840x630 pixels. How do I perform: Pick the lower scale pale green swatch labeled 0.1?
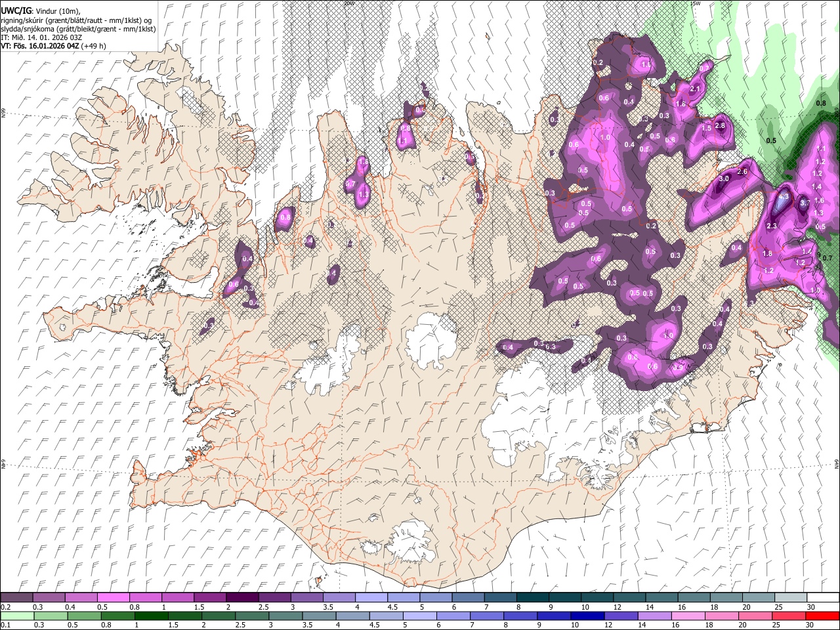tap(16, 616)
